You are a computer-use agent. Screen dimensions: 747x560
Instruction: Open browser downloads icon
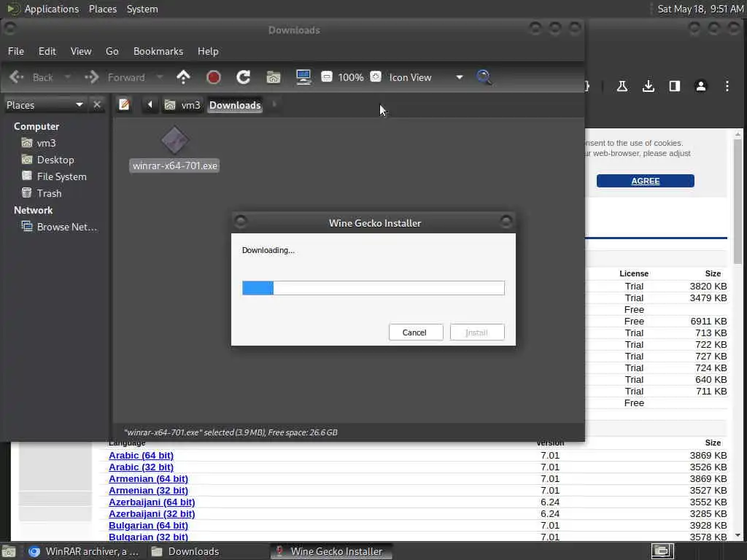[x=649, y=86]
